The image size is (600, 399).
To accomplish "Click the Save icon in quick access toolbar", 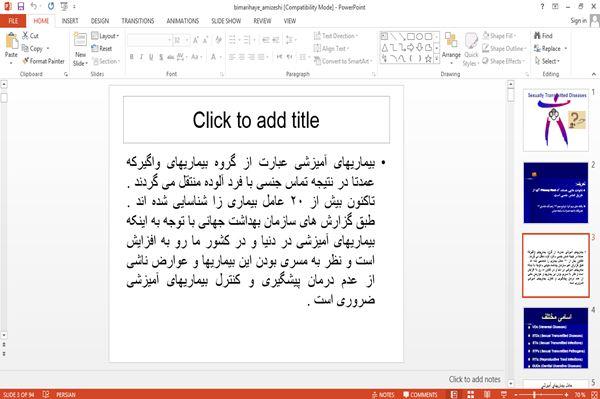I will pos(21,7).
